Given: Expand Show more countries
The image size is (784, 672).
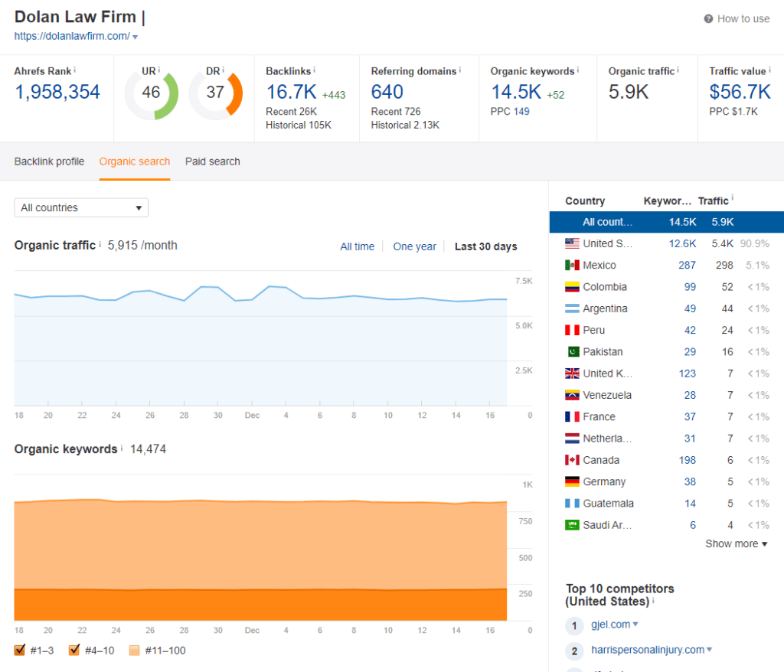Looking at the screenshot, I should pyautogui.click(x=736, y=543).
